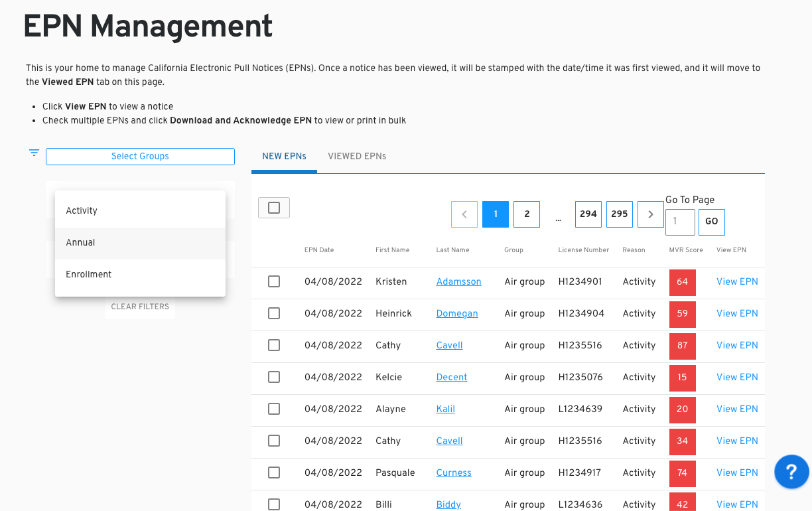Open Curness last name link
Screen dimensions: 812x511
(x=454, y=473)
